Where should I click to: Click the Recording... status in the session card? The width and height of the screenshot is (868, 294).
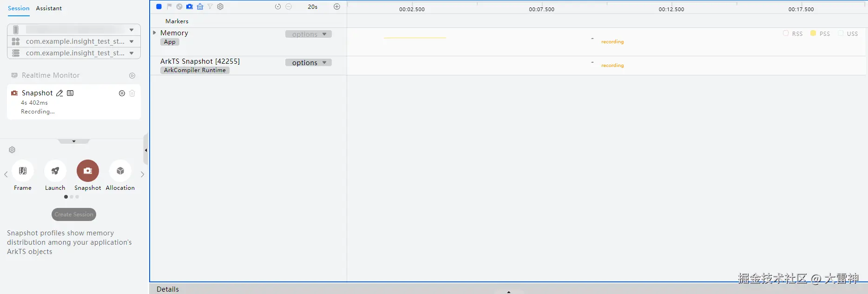click(x=38, y=112)
